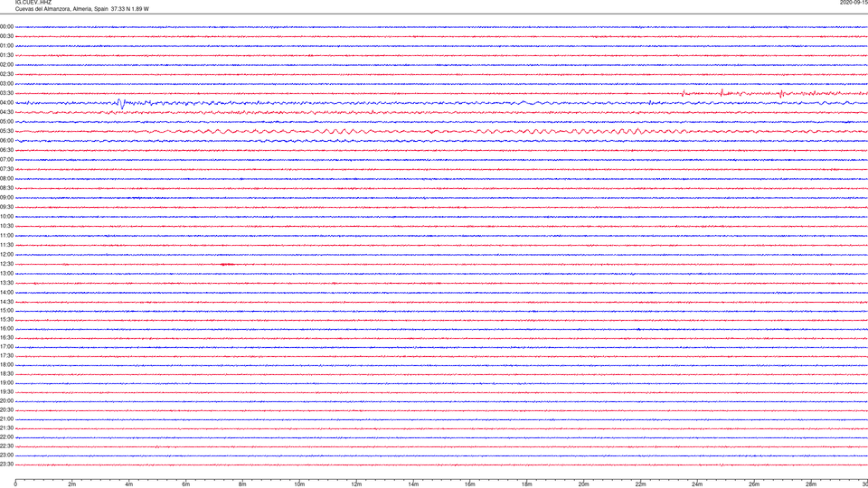
Task: Click the 10m tick label on x-axis
Action: (x=299, y=484)
